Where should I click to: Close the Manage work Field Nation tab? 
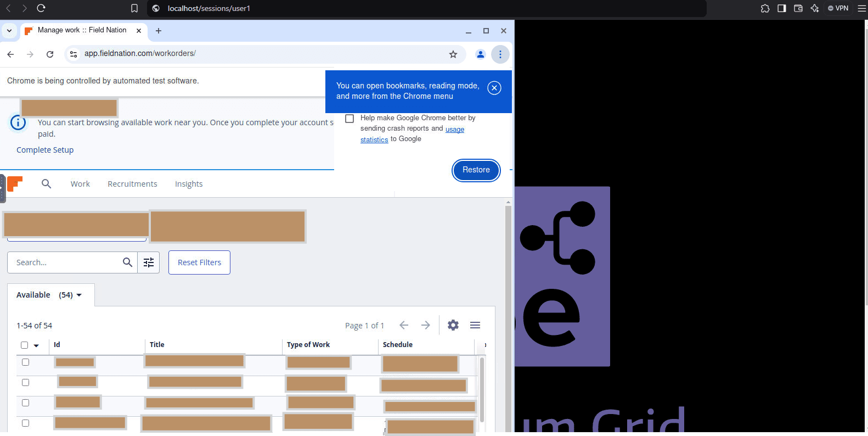139,31
